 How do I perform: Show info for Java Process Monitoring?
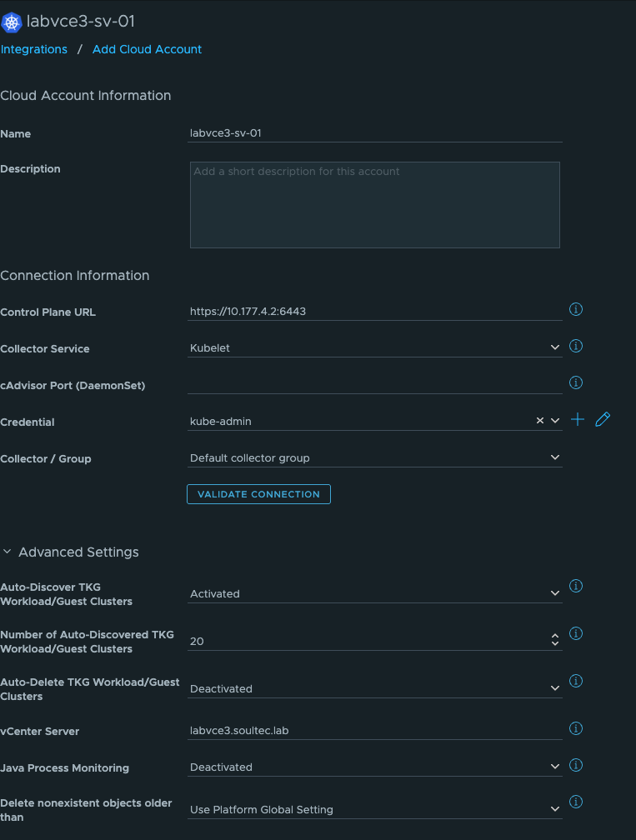coord(576,765)
